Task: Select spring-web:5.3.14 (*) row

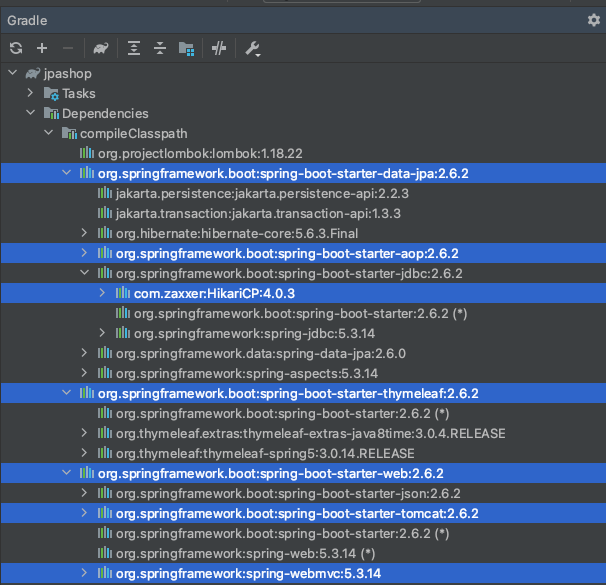Action: [303, 553]
